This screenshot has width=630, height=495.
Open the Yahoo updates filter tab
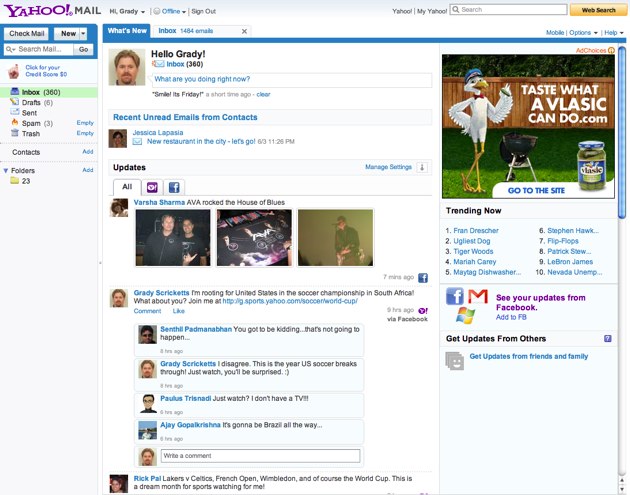click(152, 187)
